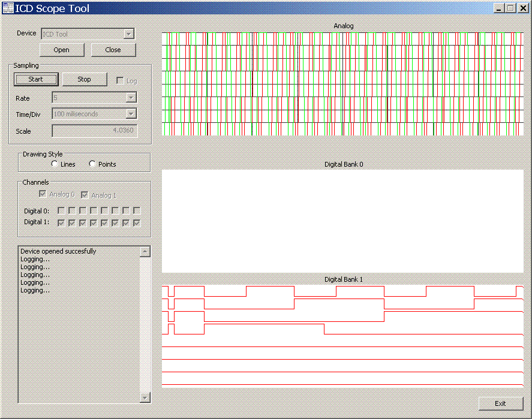This screenshot has height=419, width=532.
Task: Click the log scrollbar down arrow
Action: tap(145, 397)
